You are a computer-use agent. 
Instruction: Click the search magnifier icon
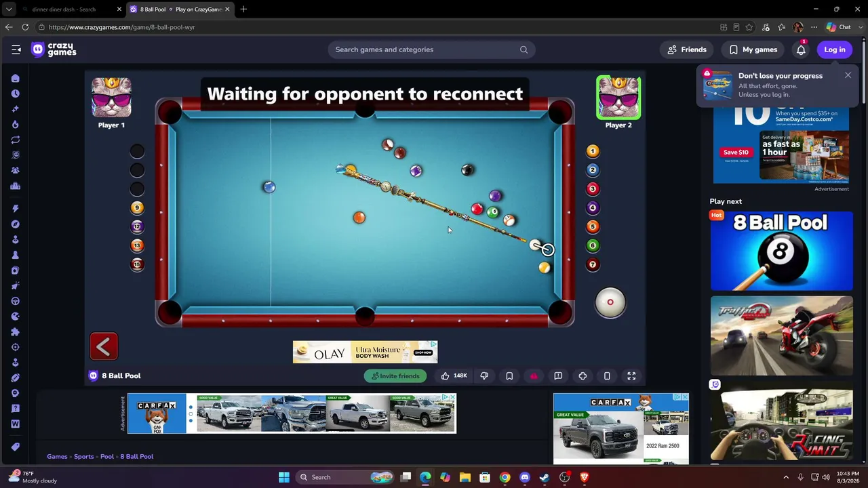click(524, 49)
